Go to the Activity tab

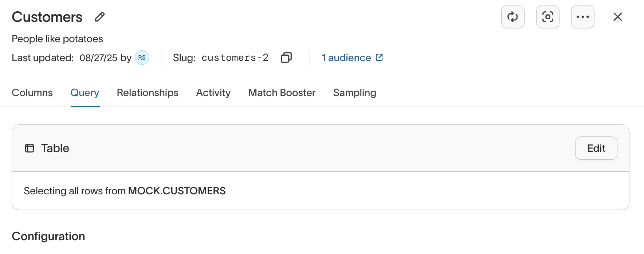(213, 93)
